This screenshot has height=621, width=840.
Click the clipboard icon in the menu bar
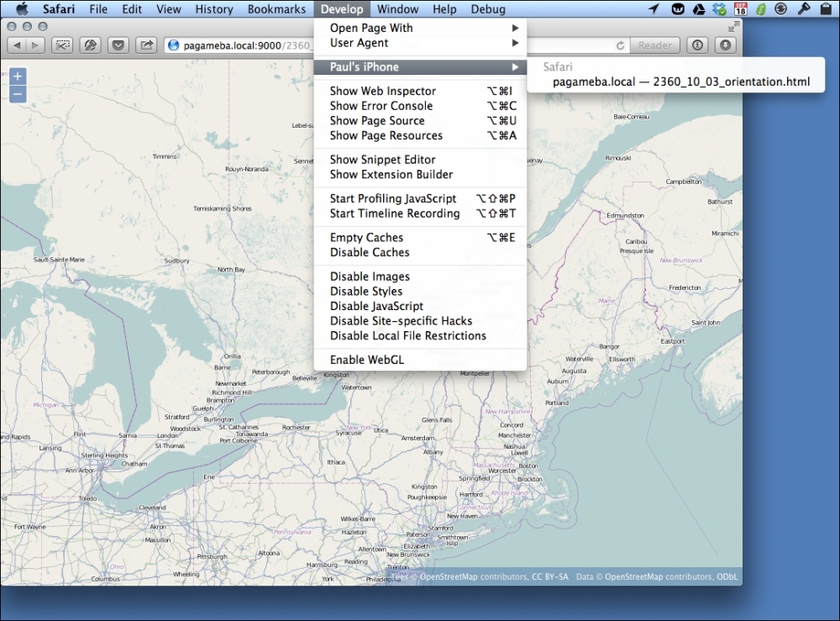point(827,9)
